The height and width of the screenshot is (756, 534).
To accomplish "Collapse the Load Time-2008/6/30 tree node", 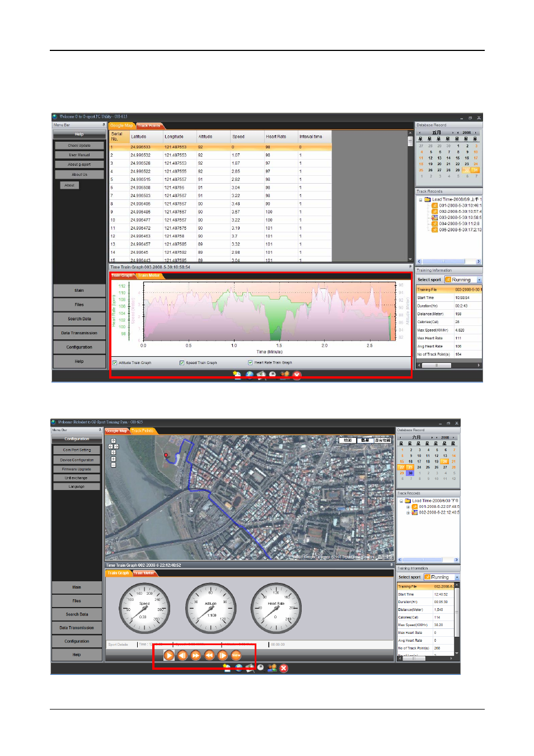I will 401,501.
